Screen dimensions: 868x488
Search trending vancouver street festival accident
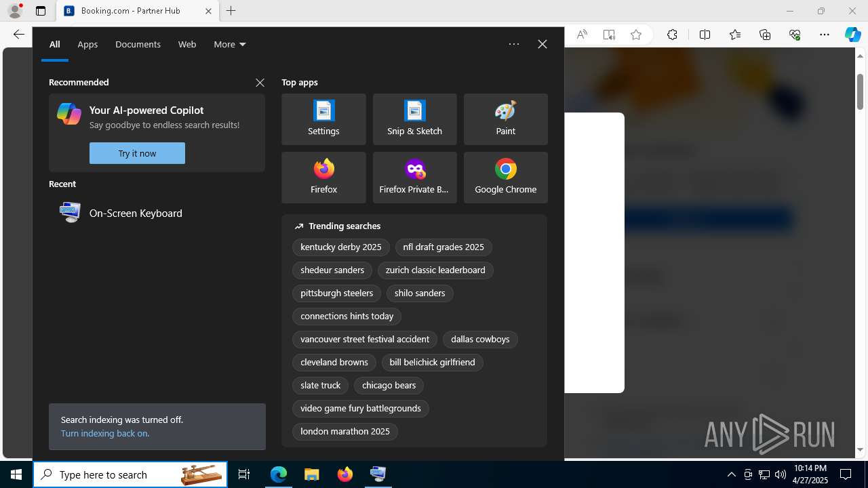click(x=365, y=340)
